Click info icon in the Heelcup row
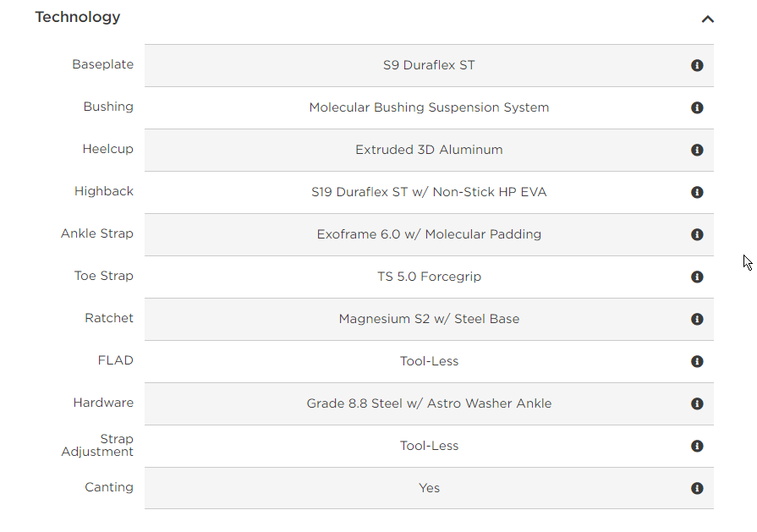Viewport: 757px width, 532px height. pyautogui.click(x=697, y=151)
